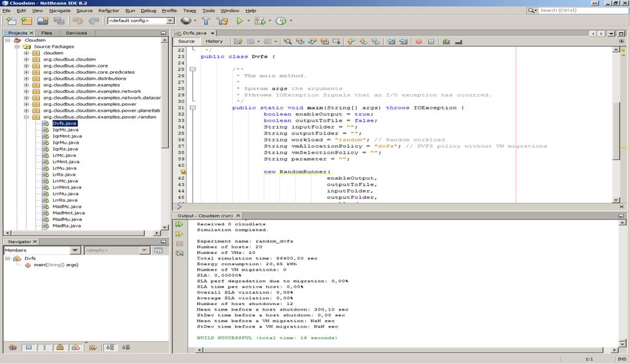Toggle Show Static Members in Navigator
This screenshot has width=630, height=364.
(44, 347)
